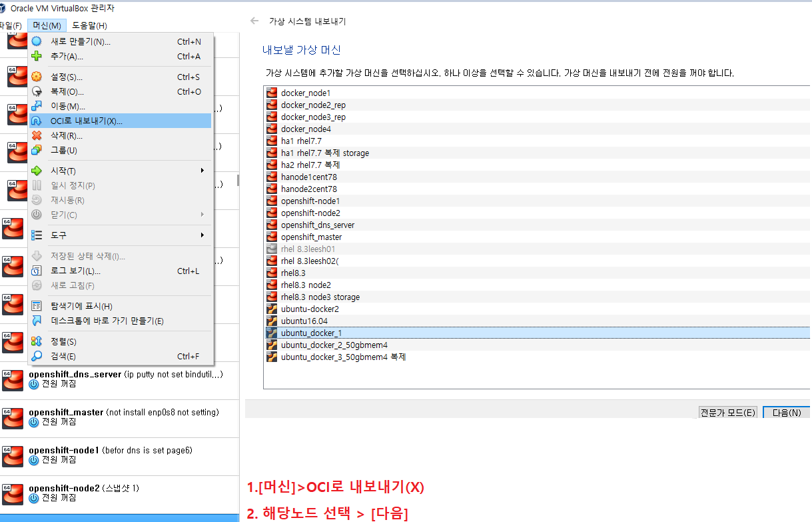Choose 검색(E) menu entry

coord(120,356)
